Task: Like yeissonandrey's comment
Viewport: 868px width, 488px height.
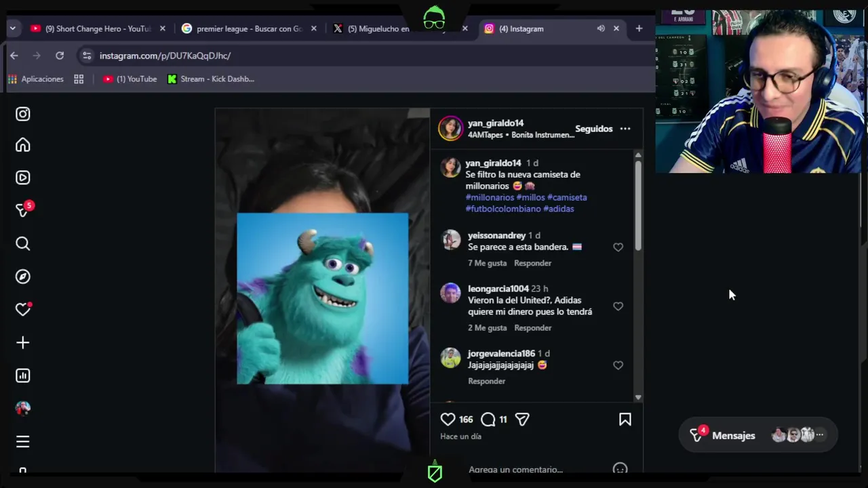Action: (618, 247)
